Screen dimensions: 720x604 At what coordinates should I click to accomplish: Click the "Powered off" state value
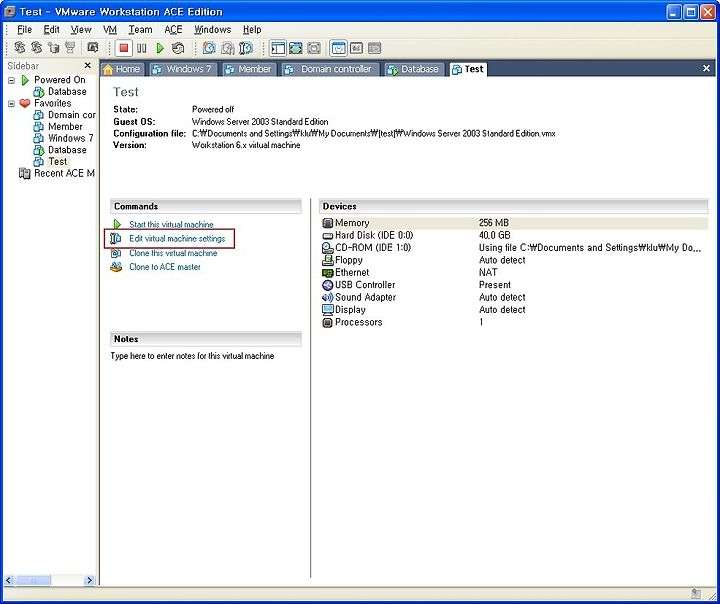coord(213,109)
